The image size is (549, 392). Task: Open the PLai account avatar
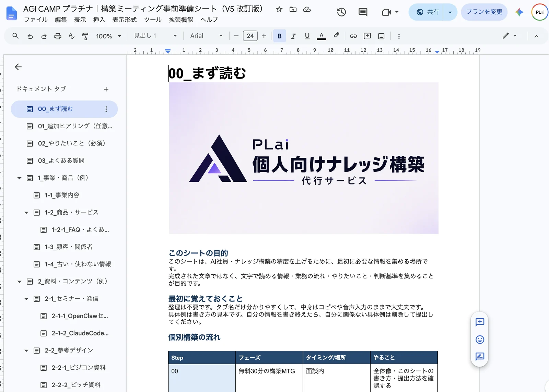click(x=539, y=12)
